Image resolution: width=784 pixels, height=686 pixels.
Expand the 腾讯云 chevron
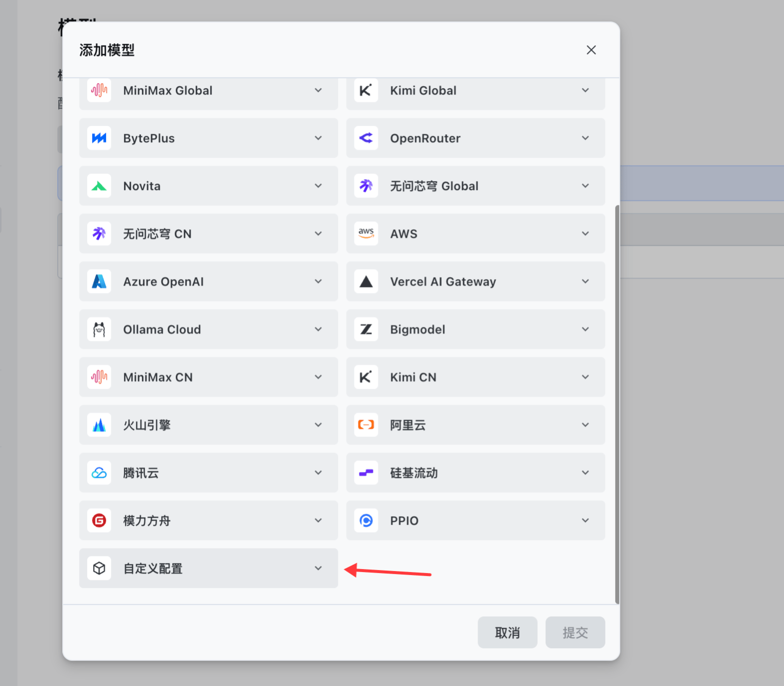(318, 473)
